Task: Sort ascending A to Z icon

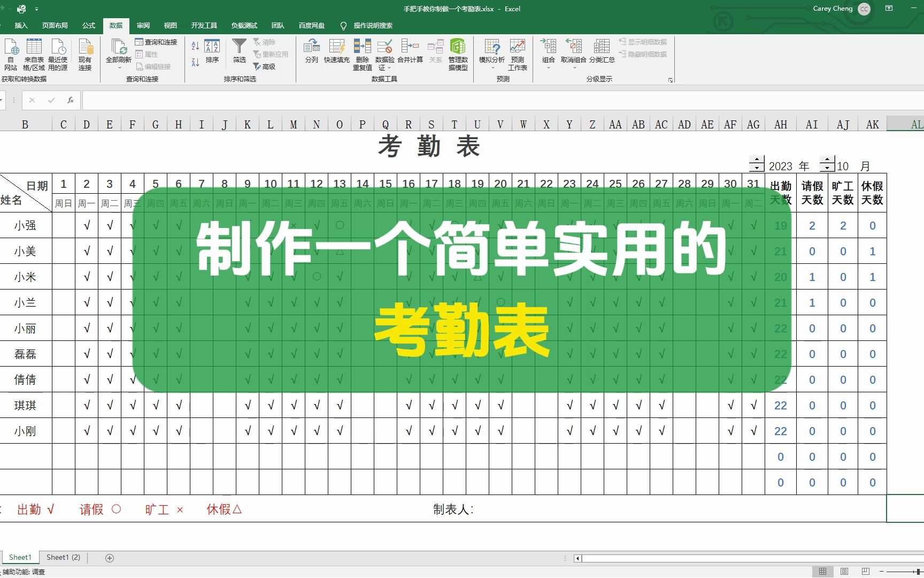Action: click(195, 47)
